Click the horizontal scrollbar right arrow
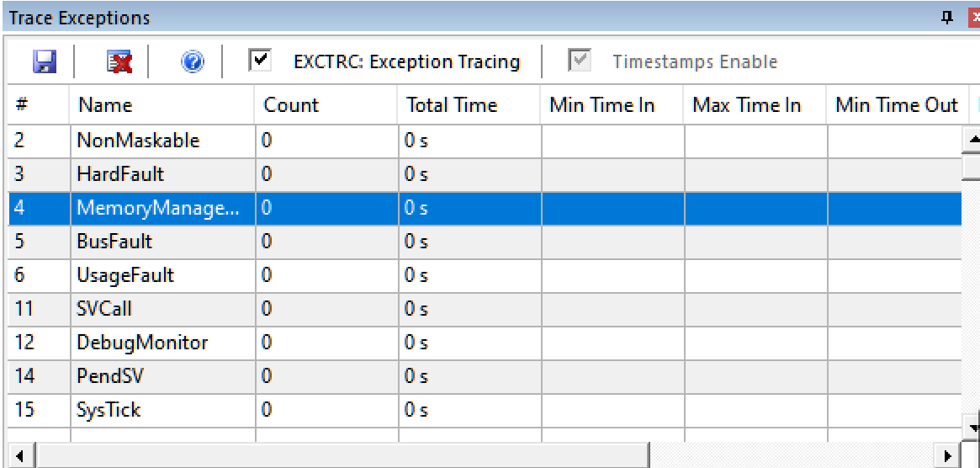This screenshot has width=980, height=468. click(x=947, y=455)
